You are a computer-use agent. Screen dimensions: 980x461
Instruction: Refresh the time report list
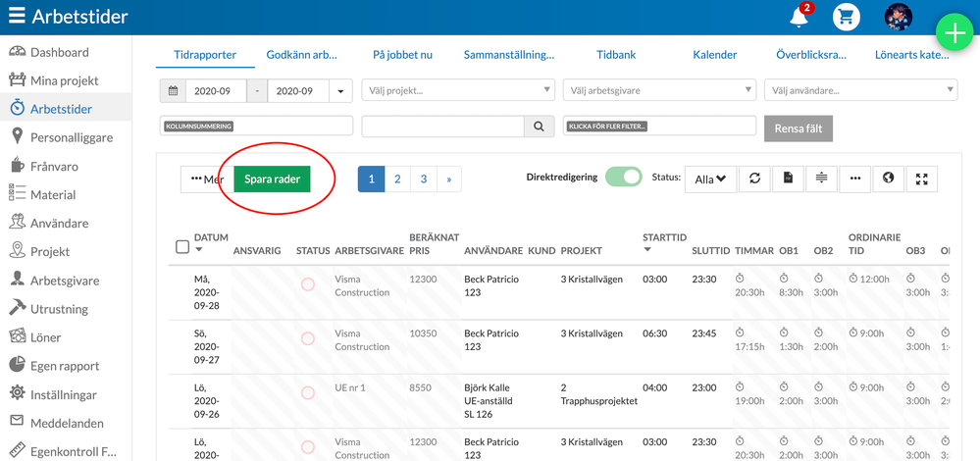coord(754,179)
